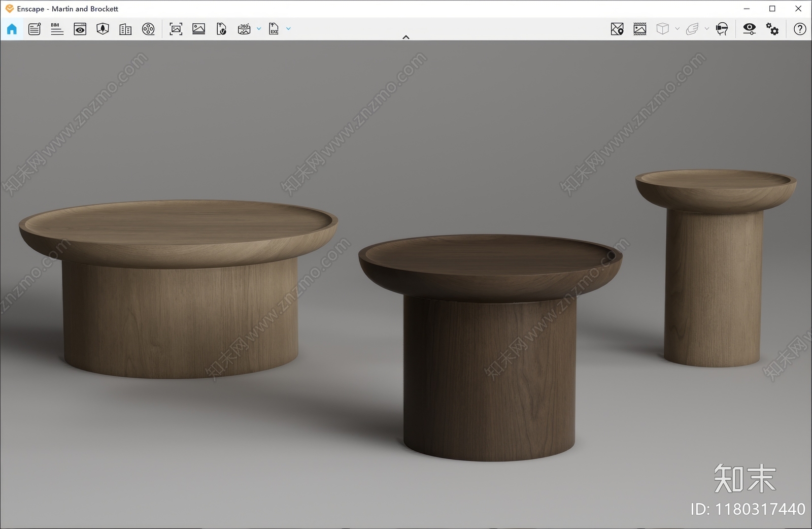Open the buildings site context icon

tap(125, 29)
